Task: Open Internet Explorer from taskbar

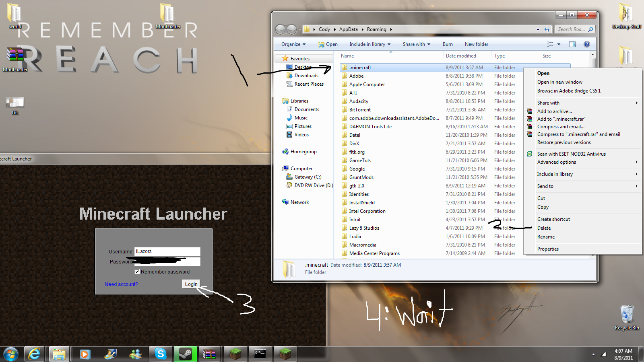Action: pos(35,354)
